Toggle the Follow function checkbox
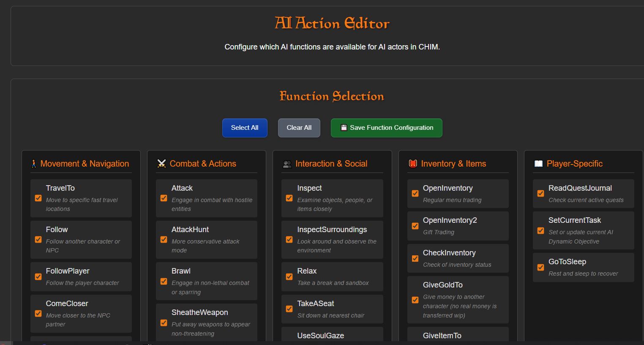The width and height of the screenshot is (644, 345). 38,239
